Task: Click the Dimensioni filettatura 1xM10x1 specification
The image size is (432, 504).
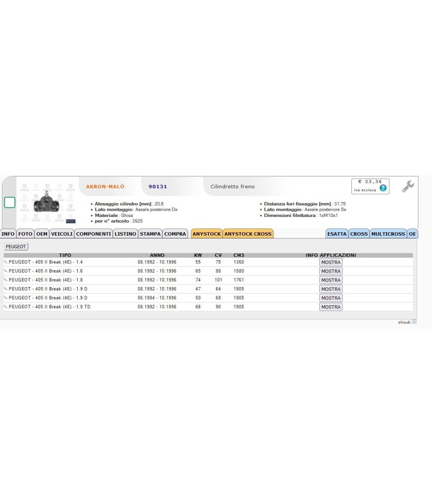Action: (x=301, y=216)
